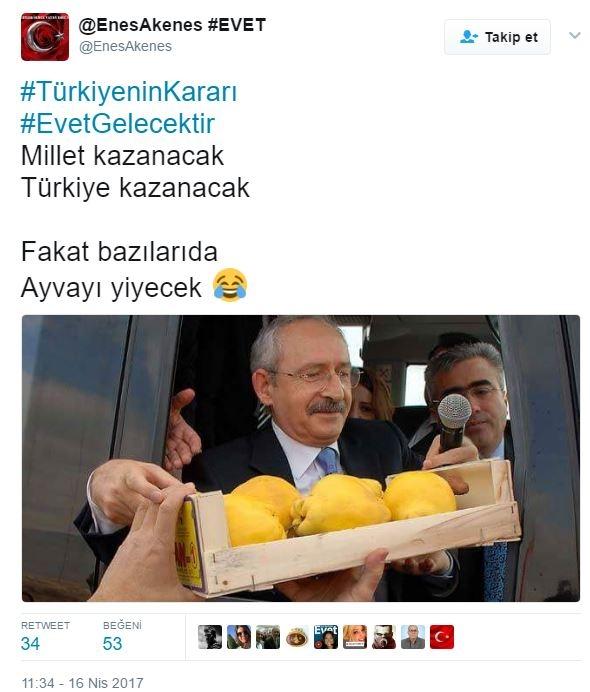This screenshot has height=692, width=590.
Task: View the 34 retweets list
Action: (x=45, y=636)
